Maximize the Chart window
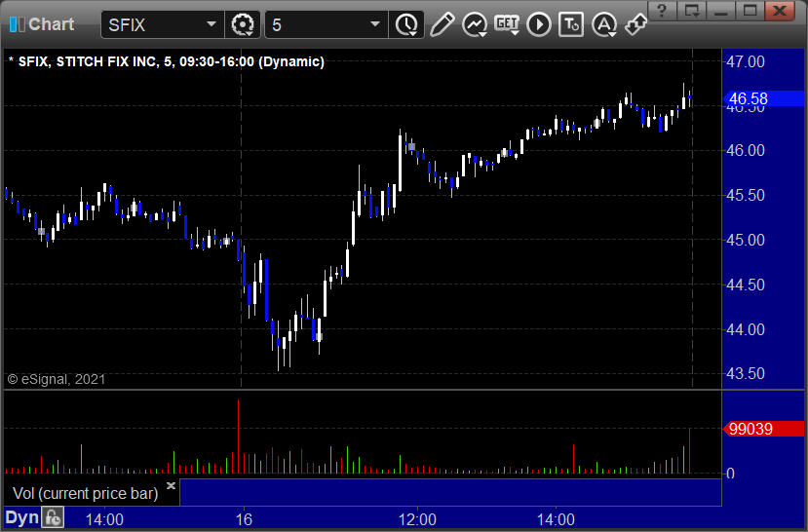 tap(750, 11)
